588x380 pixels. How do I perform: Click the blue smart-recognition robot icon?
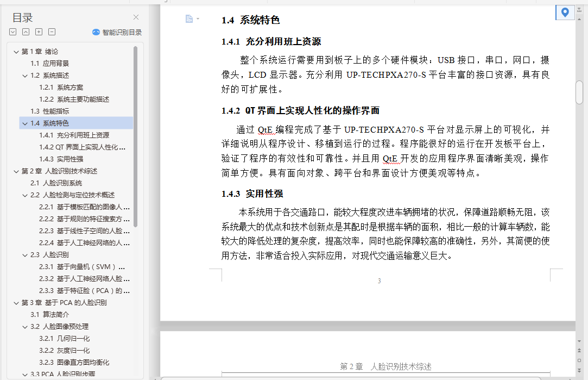coord(96,32)
